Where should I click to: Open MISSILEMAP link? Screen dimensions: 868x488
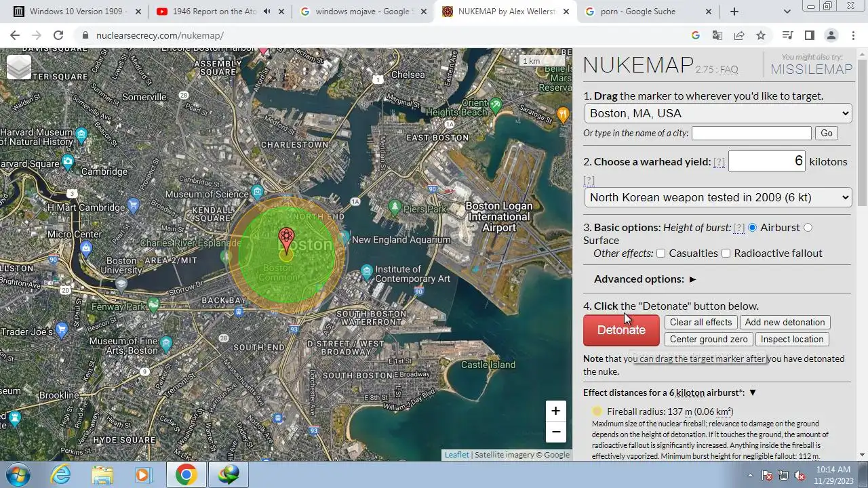(811, 69)
